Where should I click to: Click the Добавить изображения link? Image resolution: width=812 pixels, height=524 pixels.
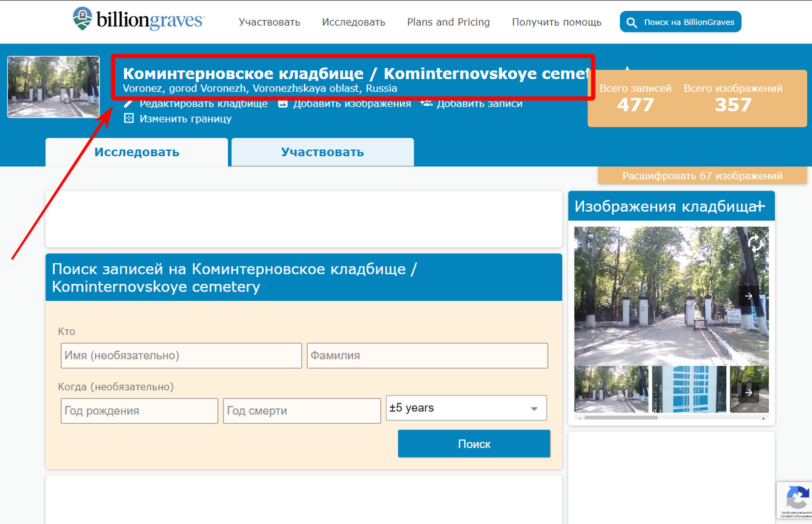click(352, 103)
